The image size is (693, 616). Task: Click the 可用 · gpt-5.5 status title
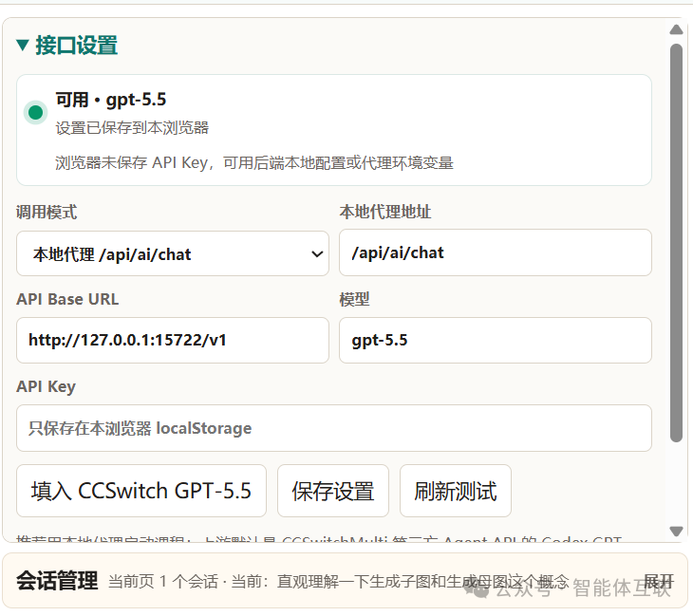point(111,100)
